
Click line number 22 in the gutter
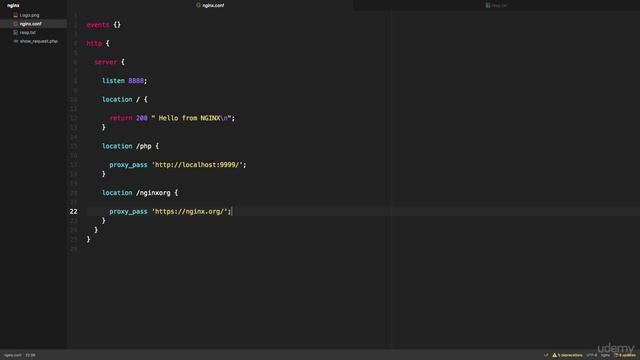pos(73,211)
